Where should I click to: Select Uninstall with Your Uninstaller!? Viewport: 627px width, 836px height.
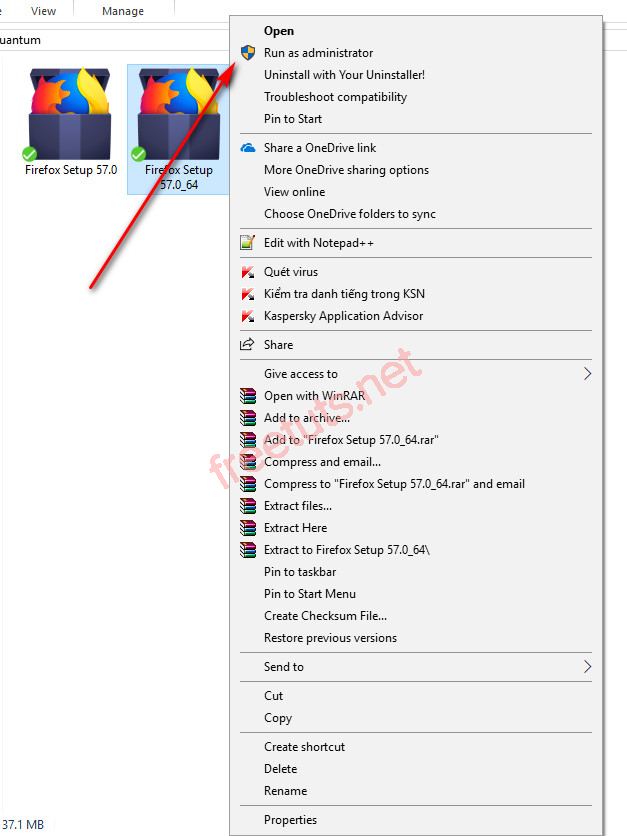pyautogui.click(x=416, y=75)
